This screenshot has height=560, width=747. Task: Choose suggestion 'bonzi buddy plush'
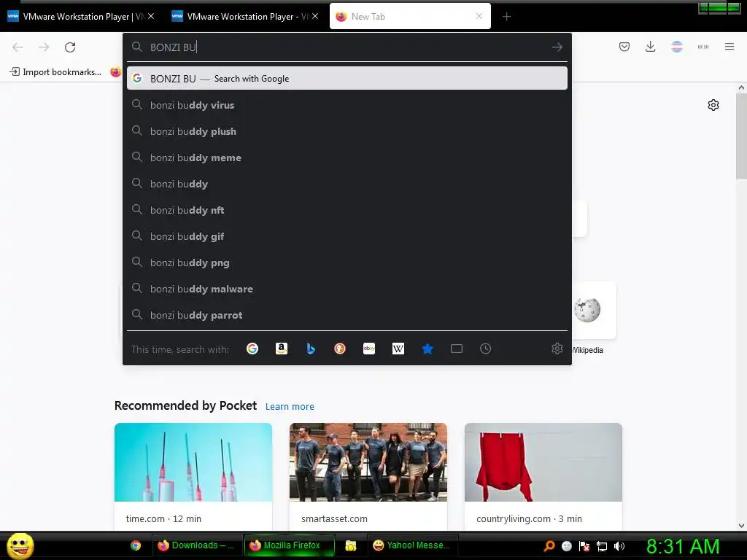pyautogui.click(x=347, y=131)
